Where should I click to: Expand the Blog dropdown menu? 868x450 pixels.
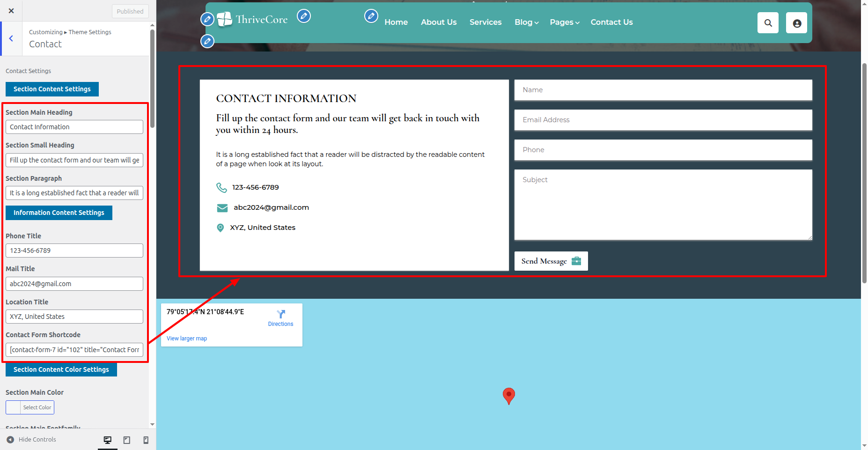point(526,22)
